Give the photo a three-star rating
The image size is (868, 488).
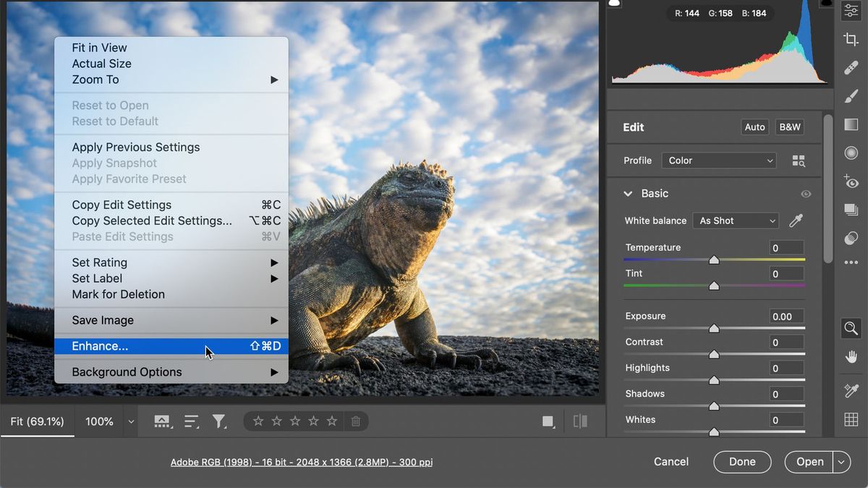[294, 421]
